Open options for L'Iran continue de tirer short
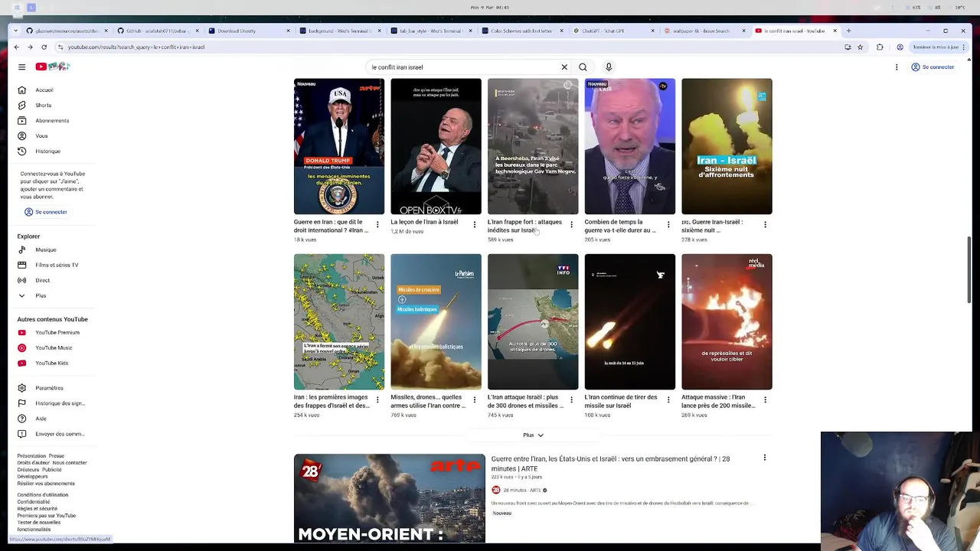The height and width of the screenshot is (551, 980). coord(668,399)
